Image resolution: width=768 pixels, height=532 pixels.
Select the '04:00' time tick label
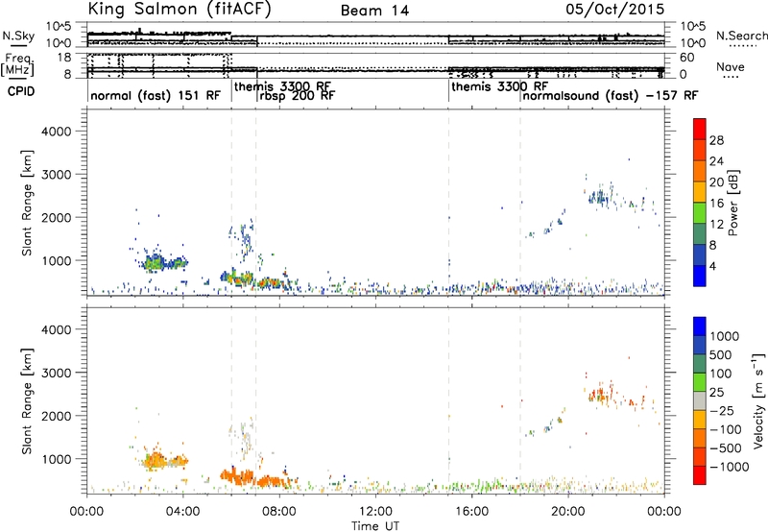(x=182, y=512)
